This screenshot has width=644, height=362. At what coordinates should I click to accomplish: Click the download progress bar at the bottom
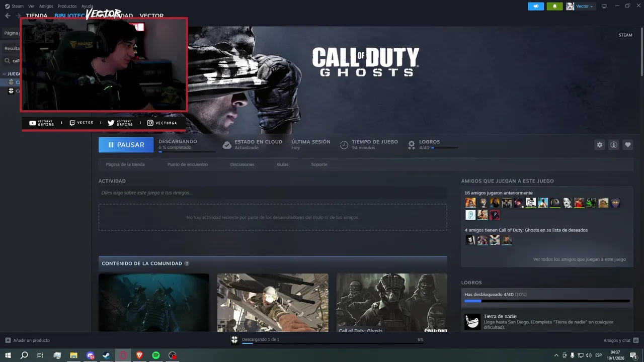tap(333, 343)
